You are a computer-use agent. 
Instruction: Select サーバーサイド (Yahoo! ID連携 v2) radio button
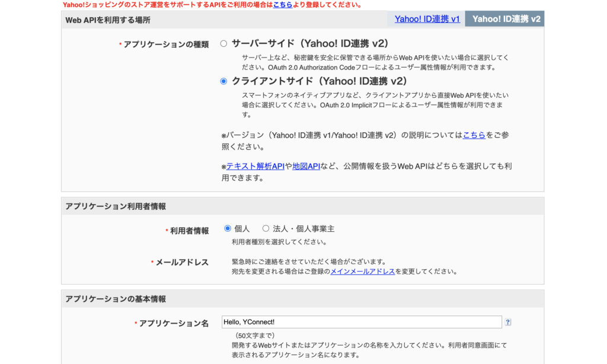(x=223, y=44)
